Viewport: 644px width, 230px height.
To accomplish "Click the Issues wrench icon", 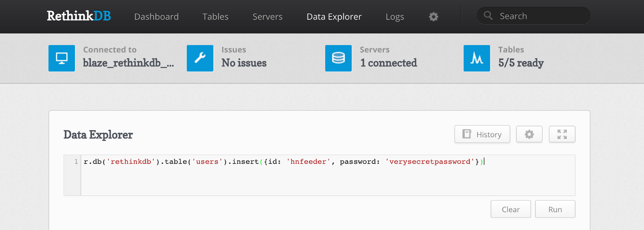I will tap(200, 58).
